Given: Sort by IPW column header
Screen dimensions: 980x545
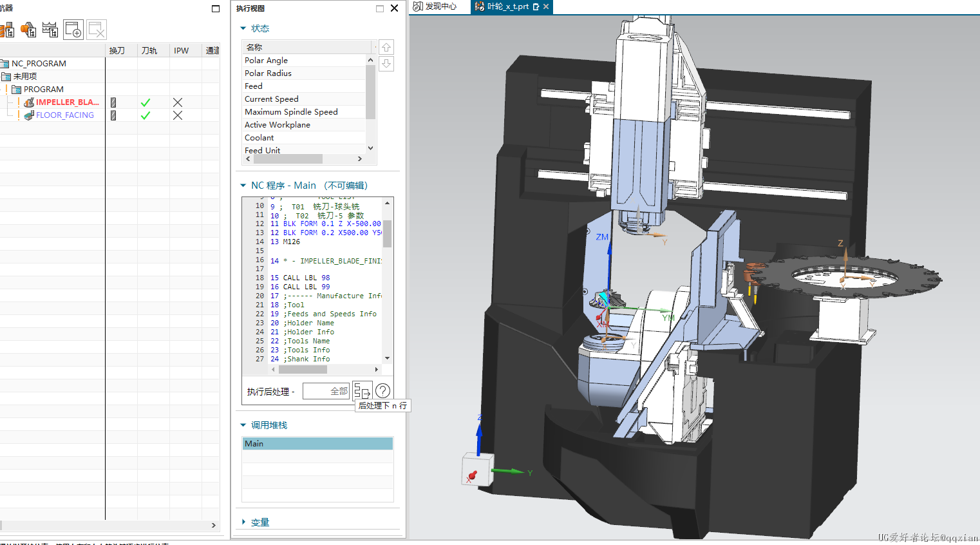Looking at the screenshot, I should click(x=185, y=50).
